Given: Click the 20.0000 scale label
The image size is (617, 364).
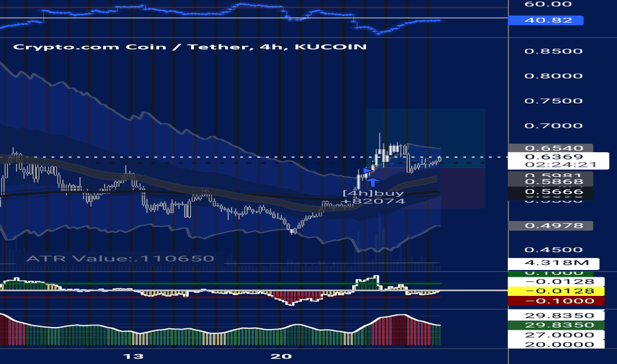Looking at the screenshot, I should (556, 345).
